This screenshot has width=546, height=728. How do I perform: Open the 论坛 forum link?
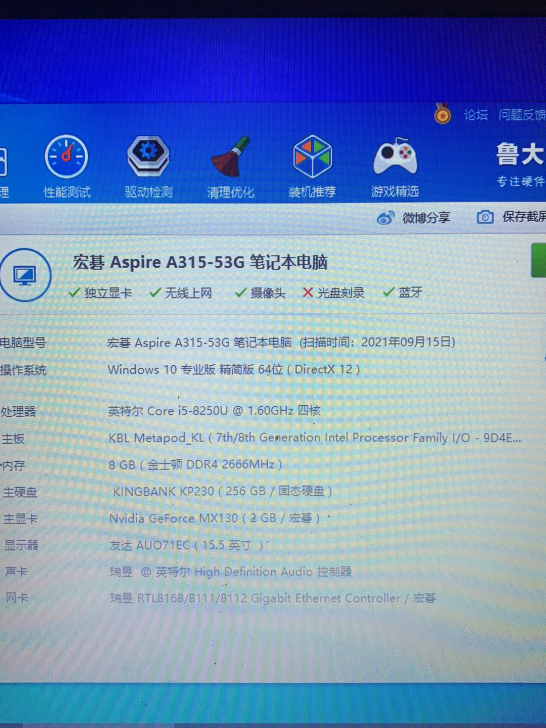click(475, 115)
